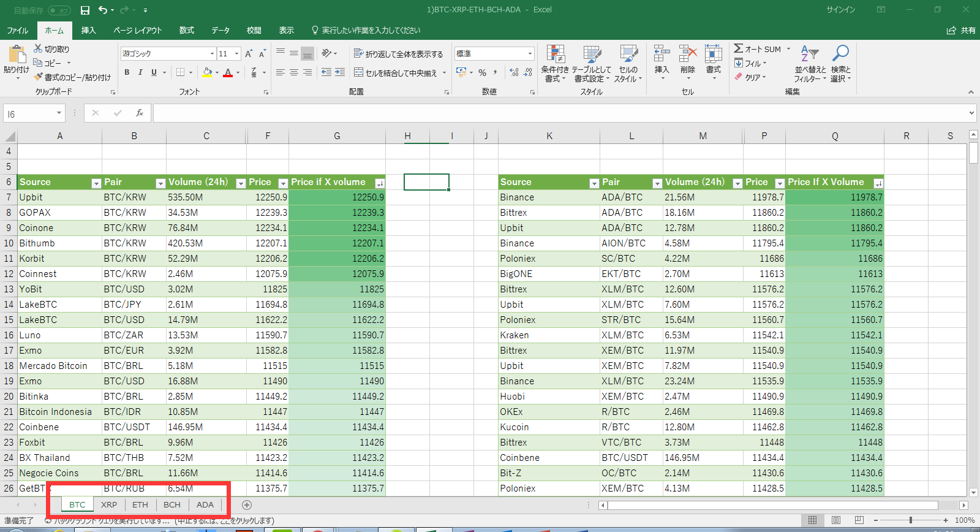Click the Decrease Decimal icon
Viewport: 980px width, 532px height.
(x=528, y=72)
